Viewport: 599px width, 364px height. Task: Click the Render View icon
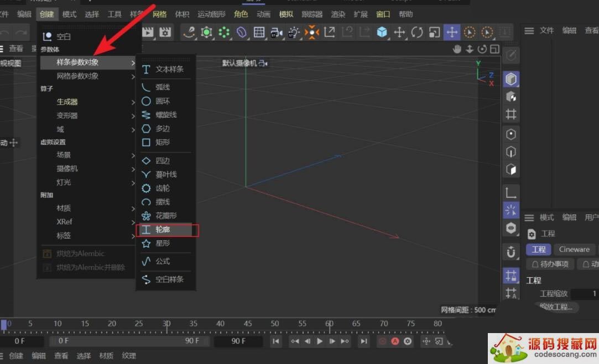147,33
